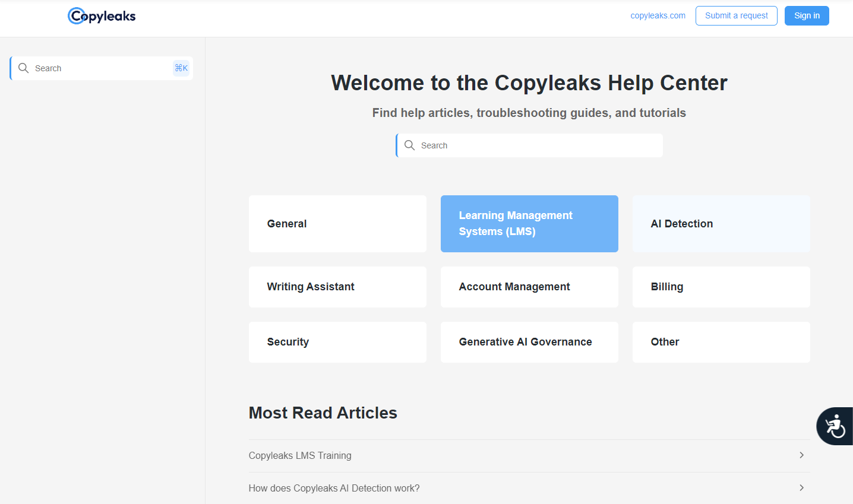The image size is (853, 504).
Task: Open the Learning Management Systems (LMS) category
Action: pyautogui.click(x=529, y=224)
